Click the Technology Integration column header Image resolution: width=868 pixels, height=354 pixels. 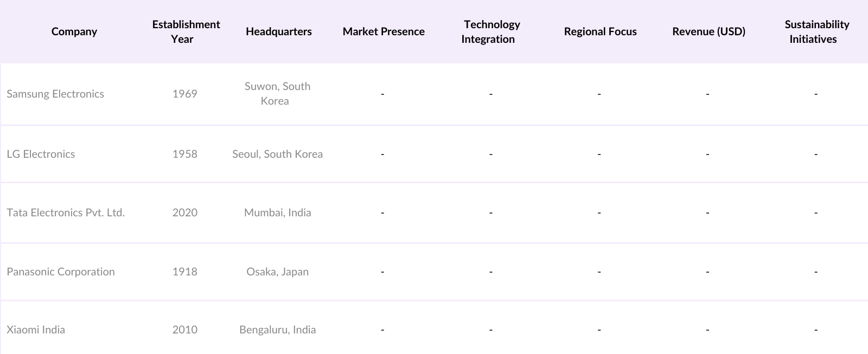[491, 31]
